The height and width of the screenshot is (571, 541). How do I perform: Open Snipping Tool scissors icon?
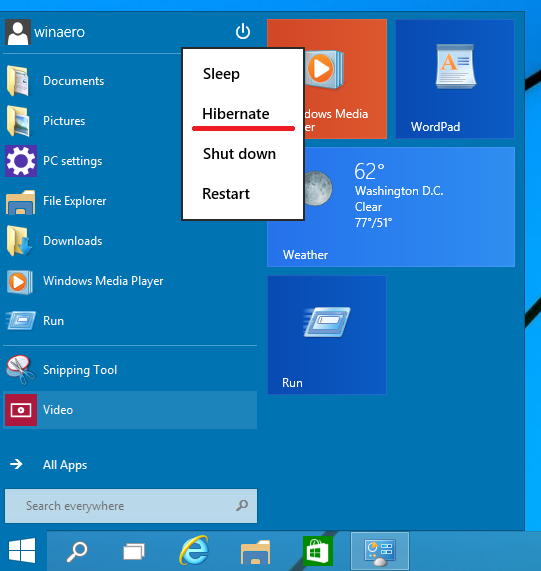point(20,370)
